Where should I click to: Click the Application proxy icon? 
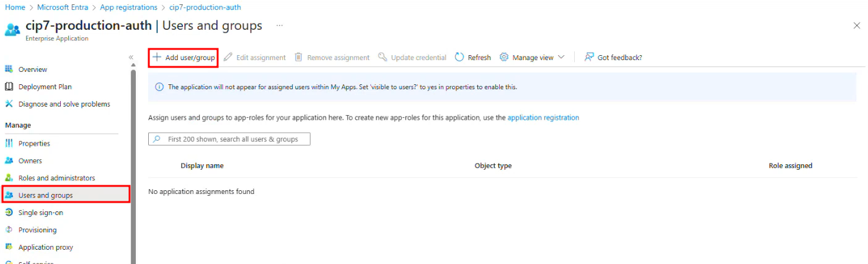click(x=9, y=247)
